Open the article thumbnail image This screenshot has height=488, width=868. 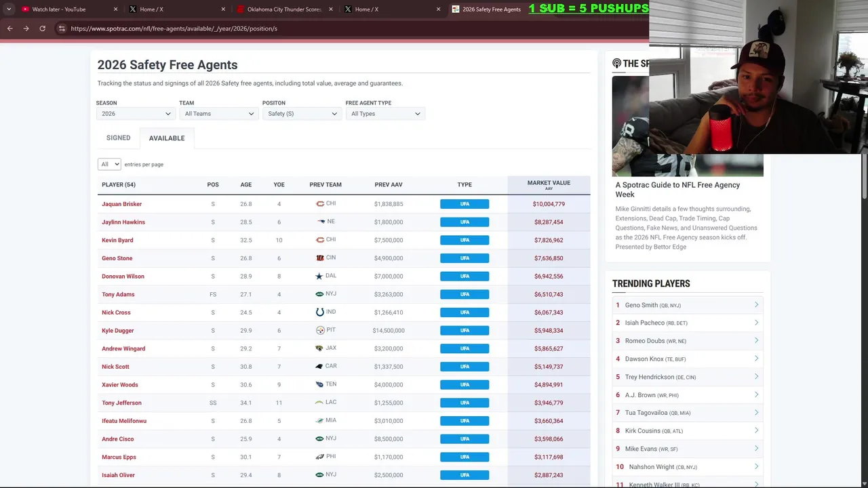(x=688, y=125)
